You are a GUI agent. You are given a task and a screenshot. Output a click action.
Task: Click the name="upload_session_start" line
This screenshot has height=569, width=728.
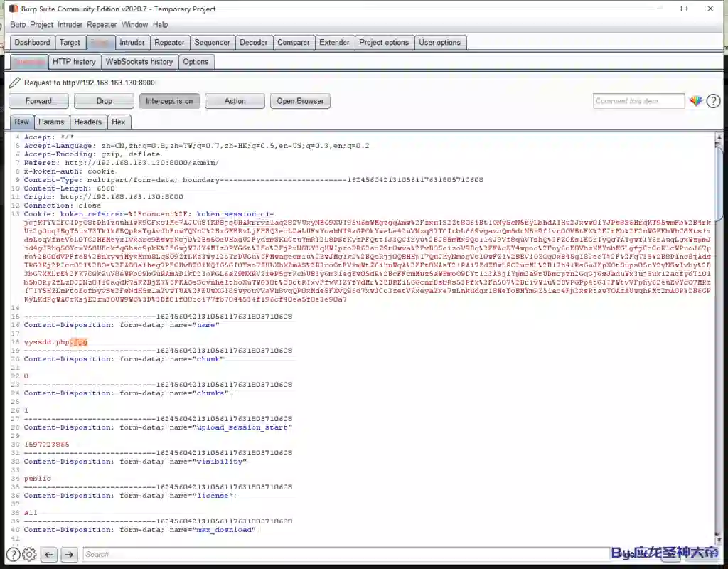coord(158,427)
